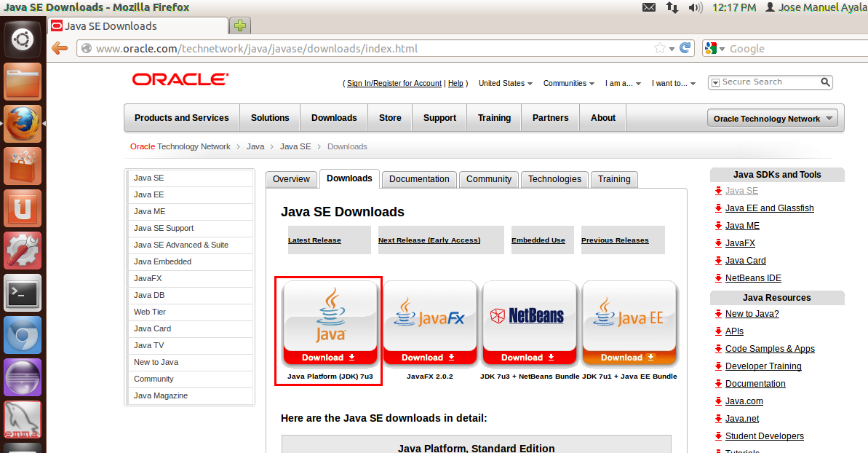Bookmark page with the star icon
Viewport: 868px width, 453px height.
click(x=659, y=48)
